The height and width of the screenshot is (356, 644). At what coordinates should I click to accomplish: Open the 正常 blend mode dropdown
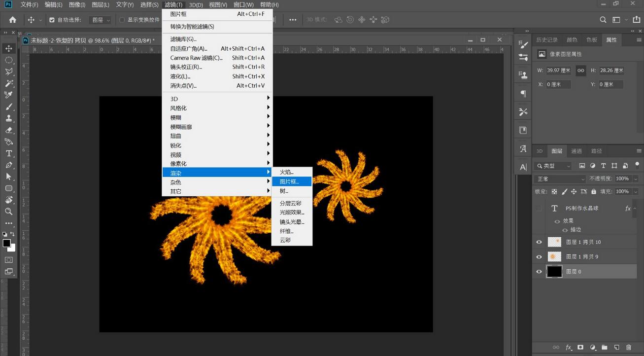pos(560,178)
